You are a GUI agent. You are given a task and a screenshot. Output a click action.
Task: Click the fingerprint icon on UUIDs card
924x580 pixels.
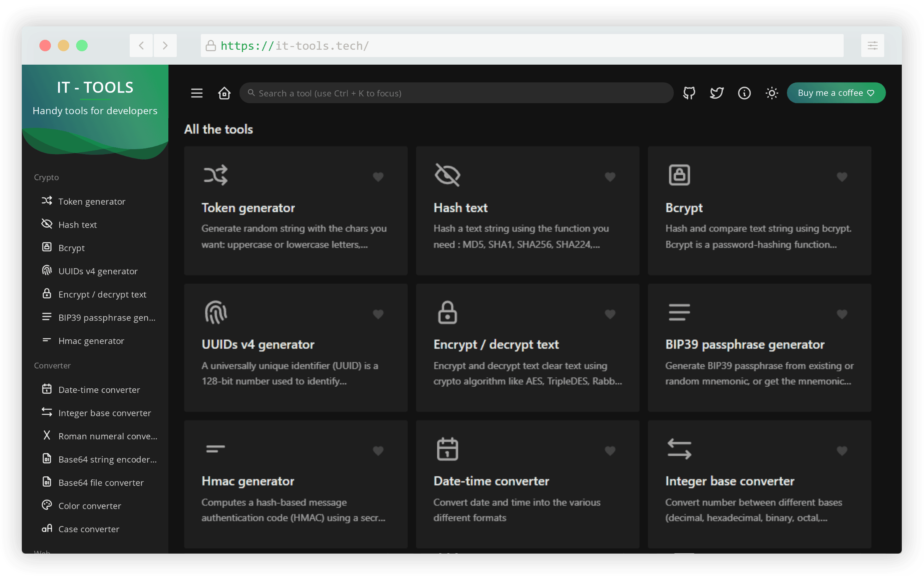[216, 312]
